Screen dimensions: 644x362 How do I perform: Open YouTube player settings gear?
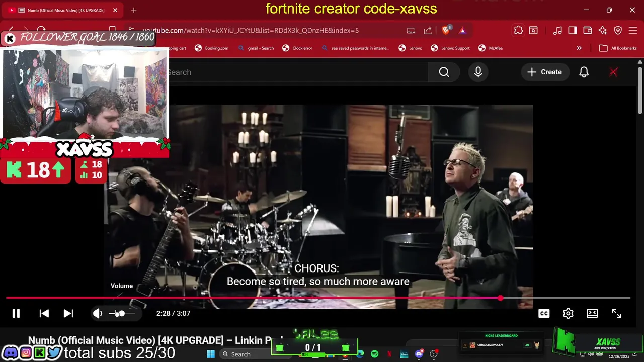coord(568,313)
